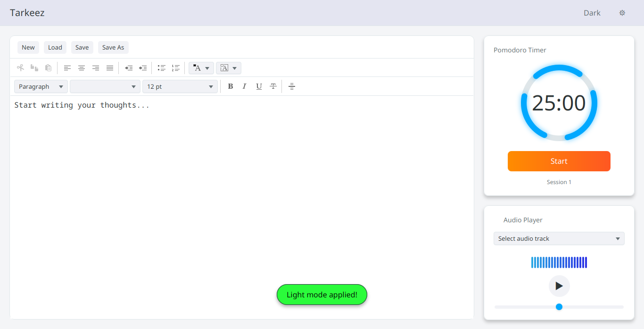Center align the text

click(82, 68)
